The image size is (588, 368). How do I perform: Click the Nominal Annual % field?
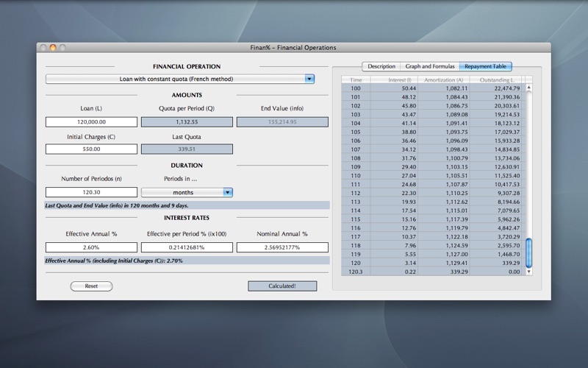(282, 247)
